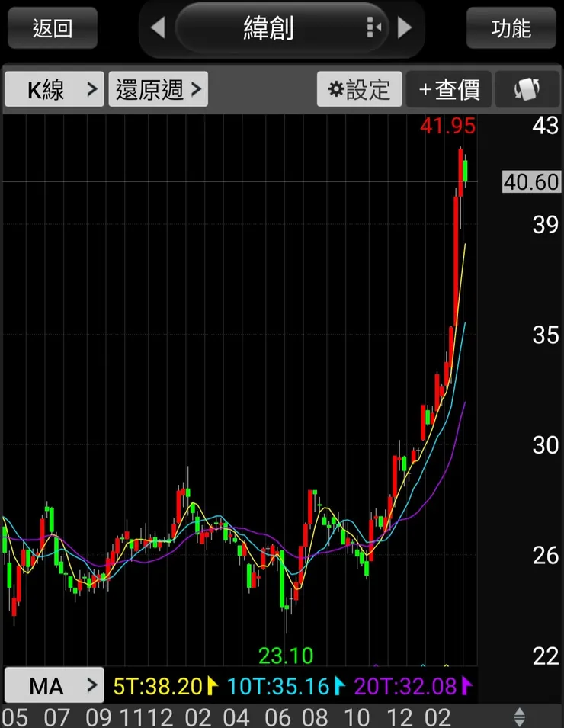This screenshot has height=728, width=564.
Task: Click the current price tag 40.60
Action: [x=531, y=181]
